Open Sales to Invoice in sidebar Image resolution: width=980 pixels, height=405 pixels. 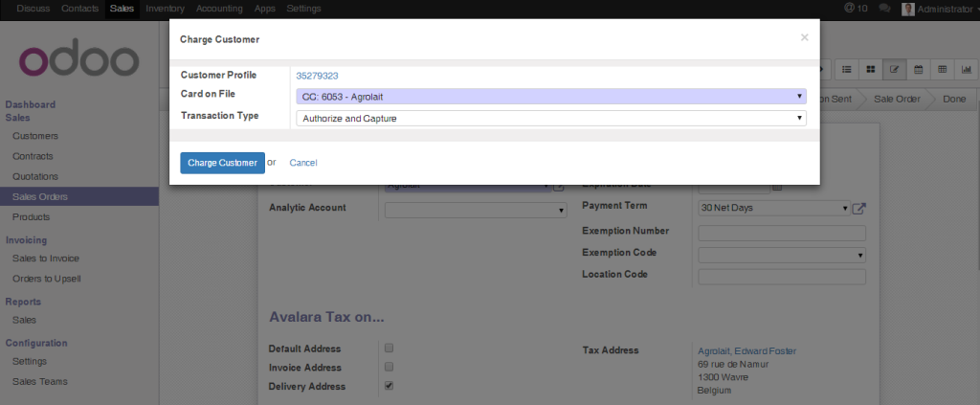coord(46,259)
